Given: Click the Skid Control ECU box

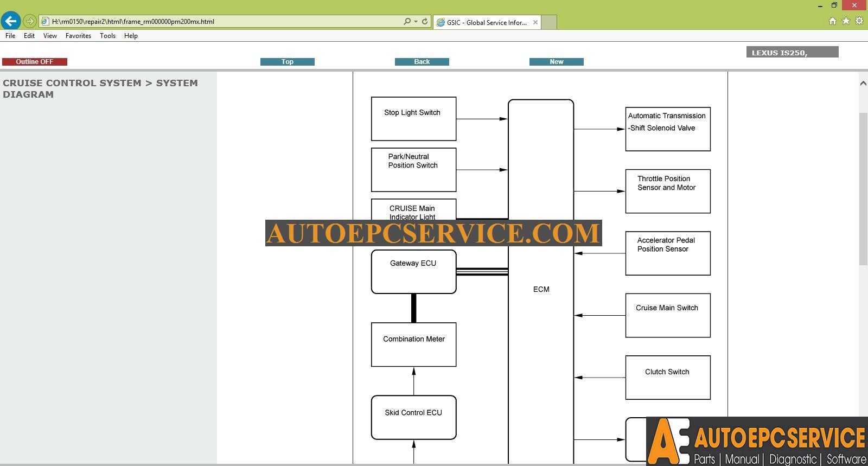Looking at the screenshot, I should click(413, 417).
